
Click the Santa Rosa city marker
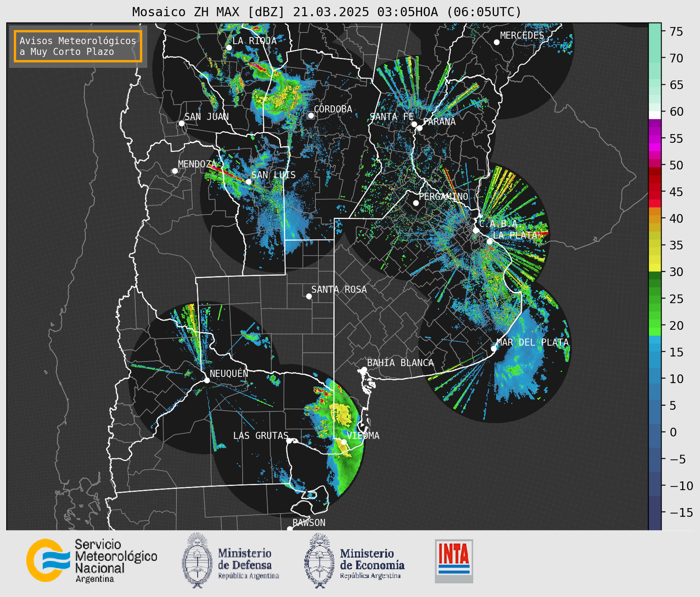pos(309,296)
